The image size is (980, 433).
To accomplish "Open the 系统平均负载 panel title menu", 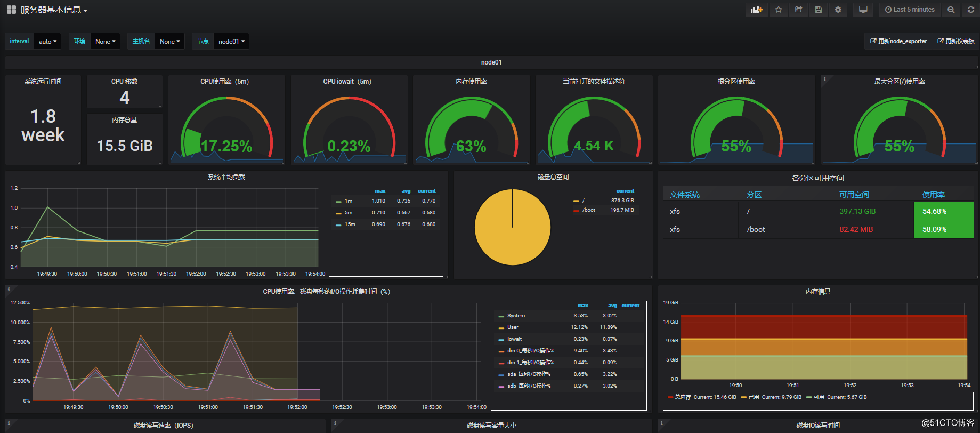I will 226,177.
